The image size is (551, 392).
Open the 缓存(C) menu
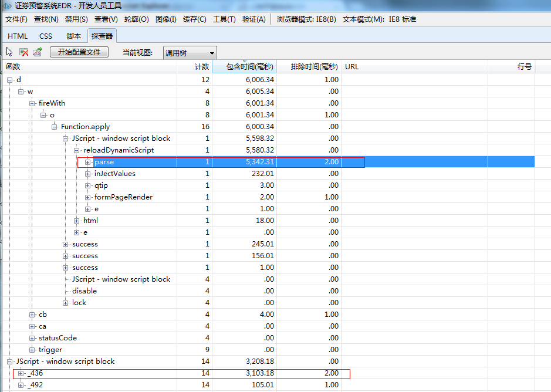(195, 19)
